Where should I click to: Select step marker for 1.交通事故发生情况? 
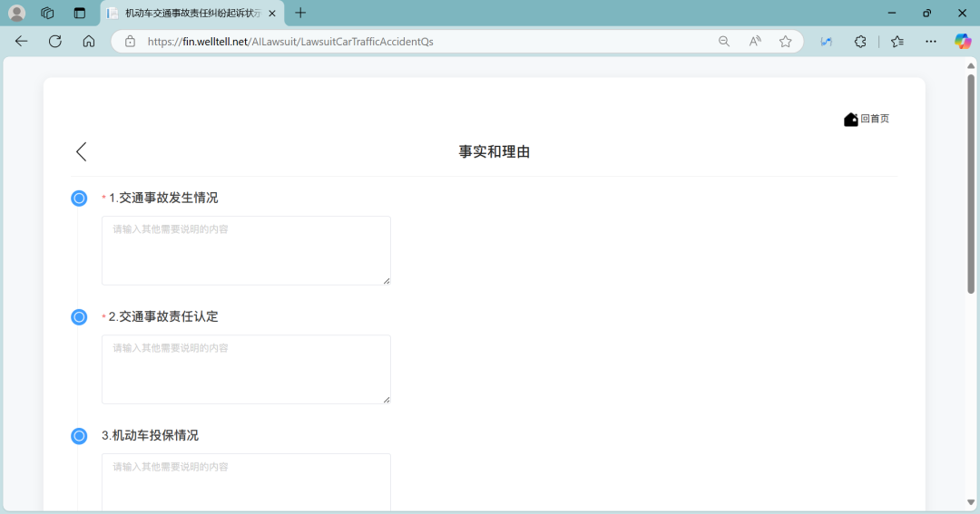(x=79, y=198)
